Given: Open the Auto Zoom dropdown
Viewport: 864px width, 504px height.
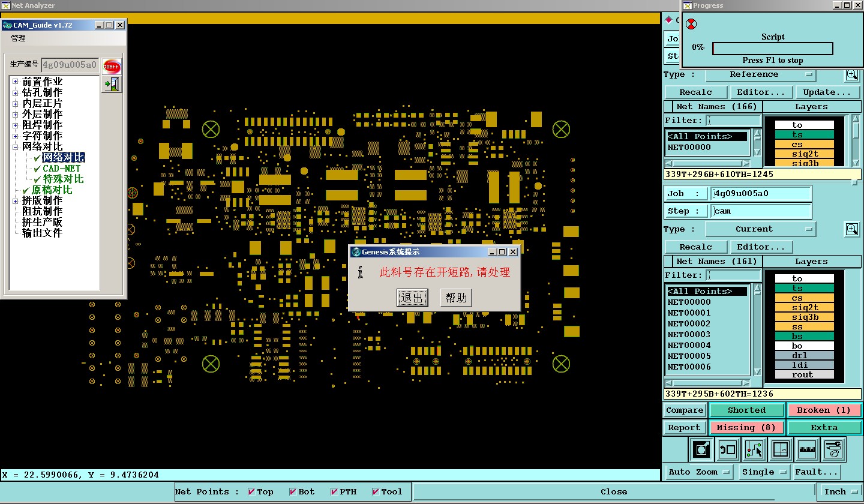Looking at the screenshot, I should 700,472.
